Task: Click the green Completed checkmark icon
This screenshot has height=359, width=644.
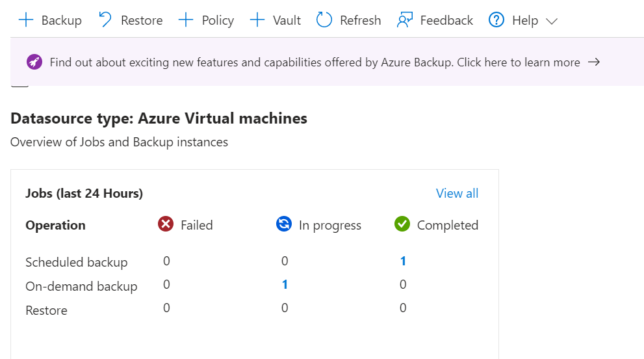Action: (x=402, y=224)
